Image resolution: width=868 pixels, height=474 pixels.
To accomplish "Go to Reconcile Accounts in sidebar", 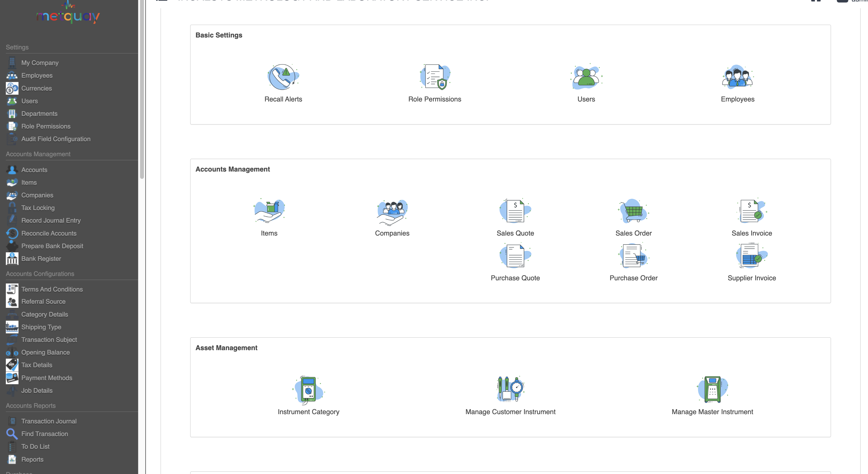I will [49, 233].
